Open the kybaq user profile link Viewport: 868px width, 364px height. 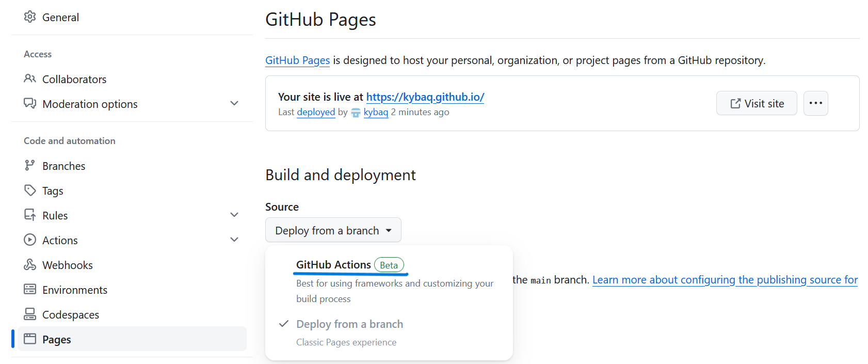click(x=376, y=112)
